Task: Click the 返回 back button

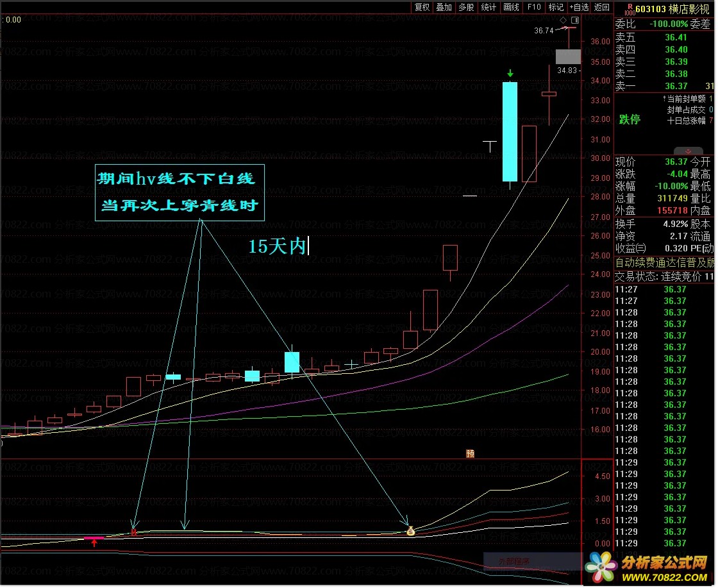Action: pos(602,7)
